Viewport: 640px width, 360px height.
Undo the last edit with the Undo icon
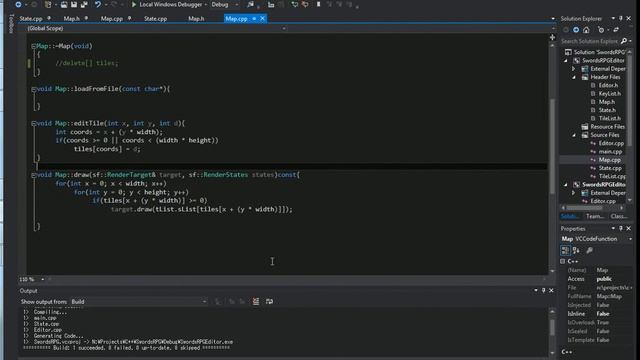point(98,4)
